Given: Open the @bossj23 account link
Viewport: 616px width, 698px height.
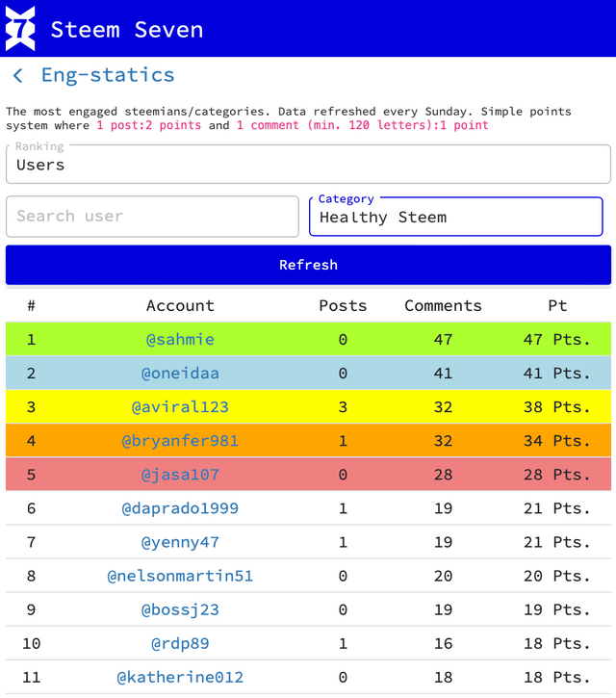Looking at the screenshot, I should (x=180, y=609).
